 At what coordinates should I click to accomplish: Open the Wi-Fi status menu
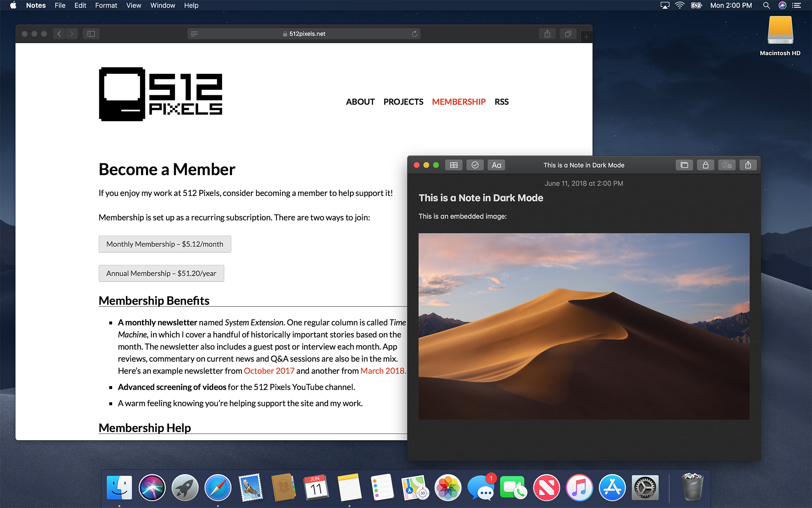680,5
